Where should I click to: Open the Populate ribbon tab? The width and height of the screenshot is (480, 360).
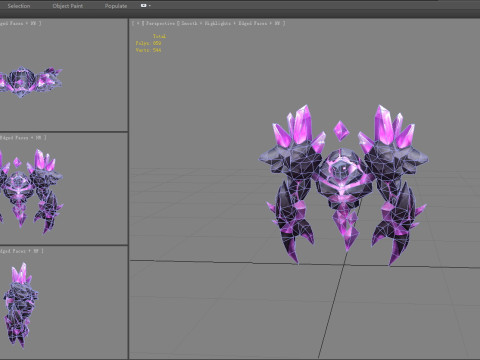(x=116, y=6)
